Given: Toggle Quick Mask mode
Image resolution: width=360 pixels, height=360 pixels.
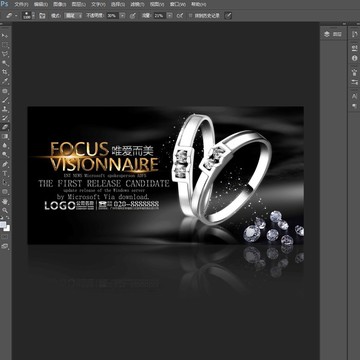Looking at the screenshot, I should click(5, 237).
